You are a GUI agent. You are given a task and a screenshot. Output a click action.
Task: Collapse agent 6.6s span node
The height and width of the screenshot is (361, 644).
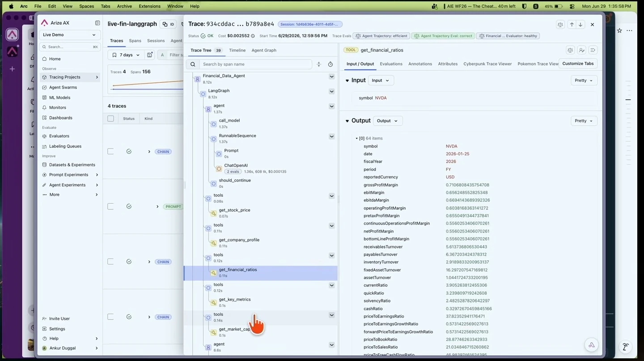(332, 345)
